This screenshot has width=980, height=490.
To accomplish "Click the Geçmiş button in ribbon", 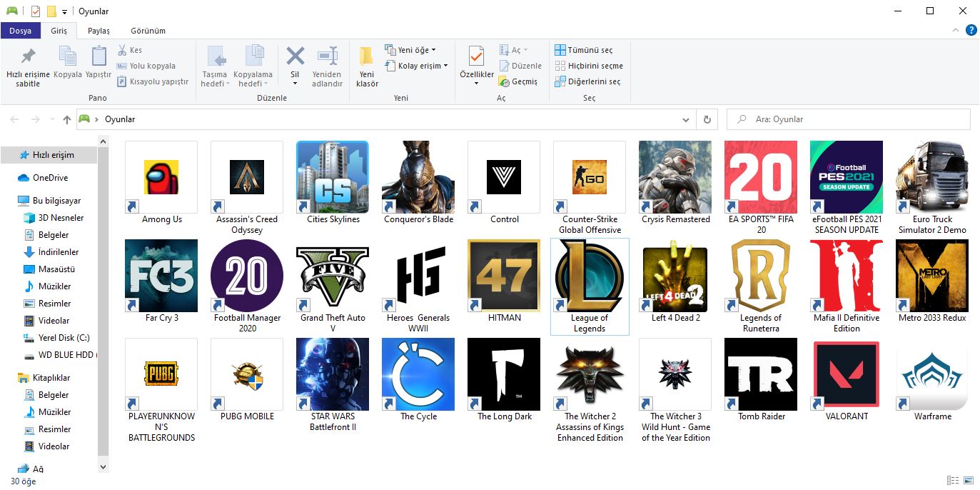I will (519, 81).
